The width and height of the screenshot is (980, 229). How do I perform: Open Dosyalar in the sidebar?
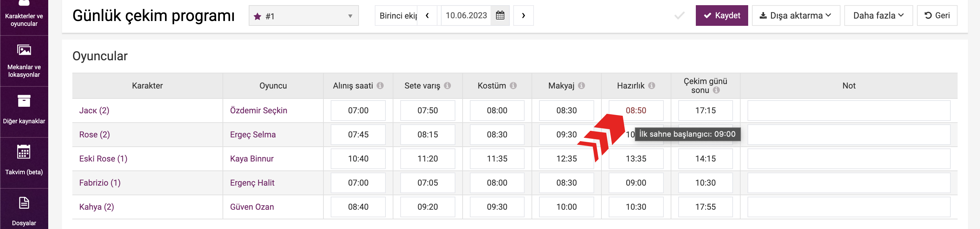(24, 210)
